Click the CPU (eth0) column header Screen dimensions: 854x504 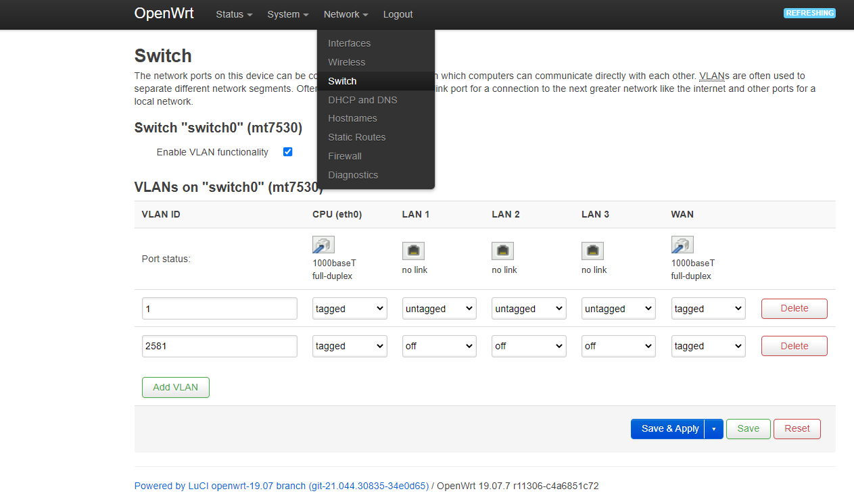click(x=337, y=214)
